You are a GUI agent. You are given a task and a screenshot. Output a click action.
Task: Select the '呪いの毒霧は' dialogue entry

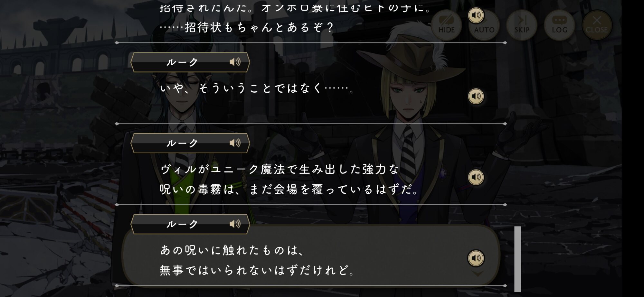coord(311,179)
